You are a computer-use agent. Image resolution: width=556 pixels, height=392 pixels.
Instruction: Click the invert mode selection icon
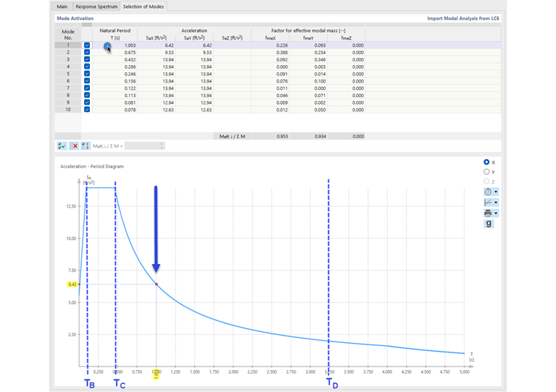tap(85, 146)
